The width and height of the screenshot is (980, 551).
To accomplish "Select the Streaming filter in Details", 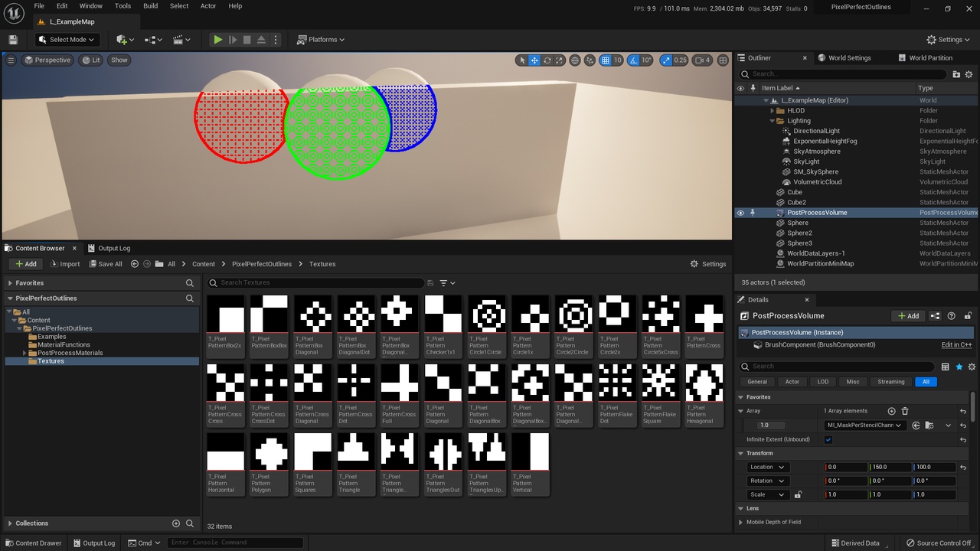I will pos(890,382).
